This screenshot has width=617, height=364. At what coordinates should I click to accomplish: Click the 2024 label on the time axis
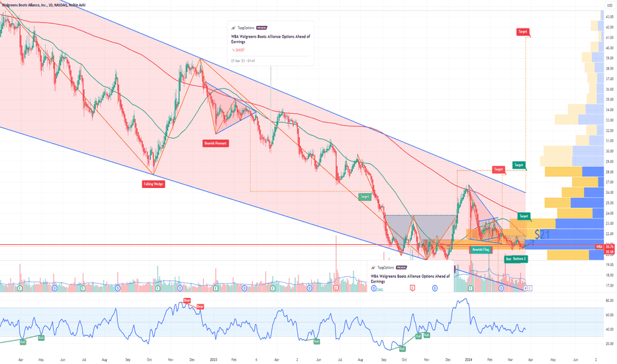tap(468, 359)
